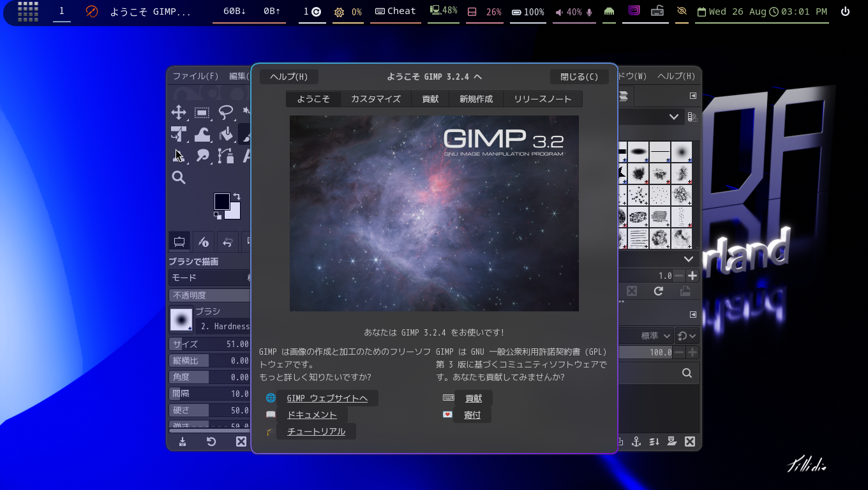Click the power icon in top bar
The image size is (868, 490).
[846, 11]
